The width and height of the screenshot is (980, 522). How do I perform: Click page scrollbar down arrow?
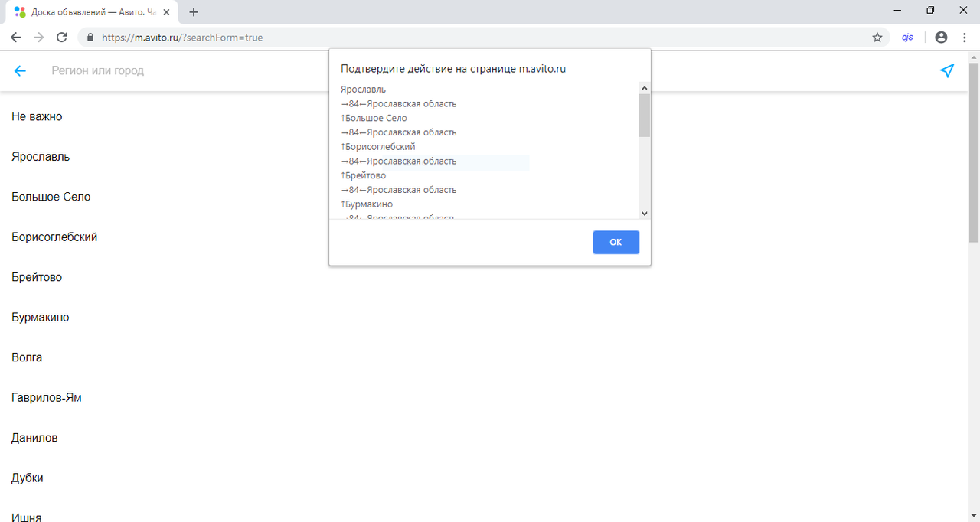click(x=974, y=515)
